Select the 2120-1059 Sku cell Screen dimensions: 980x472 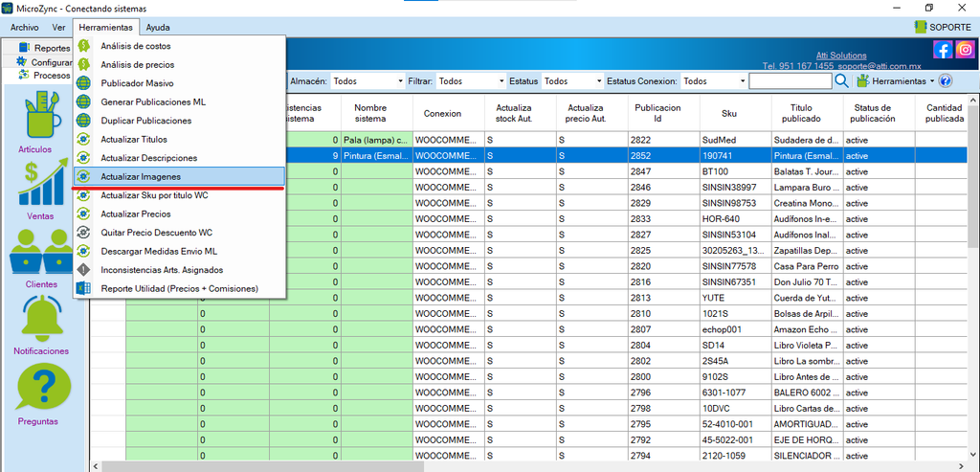736,455
